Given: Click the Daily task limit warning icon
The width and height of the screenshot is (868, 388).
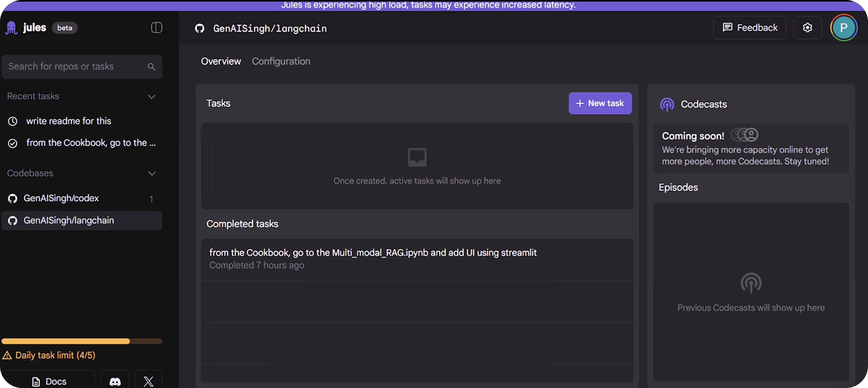Looking at the screenshot, I should (7, 355).
